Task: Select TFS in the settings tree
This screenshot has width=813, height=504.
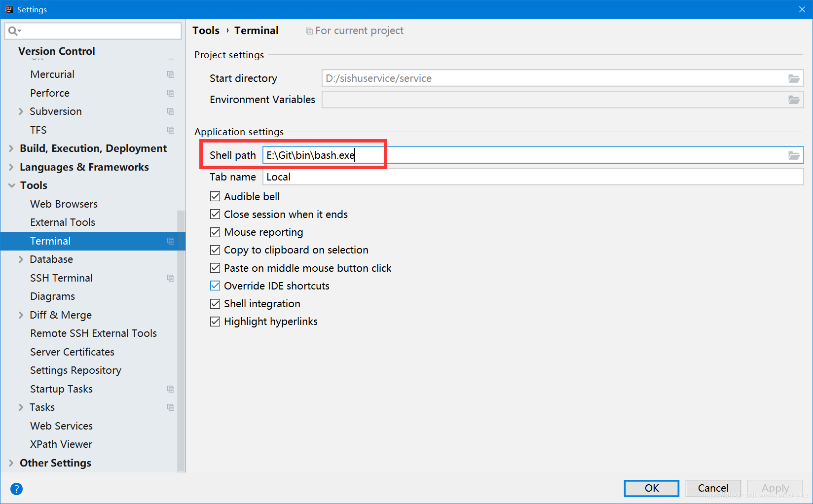Action: coord(38,130)
